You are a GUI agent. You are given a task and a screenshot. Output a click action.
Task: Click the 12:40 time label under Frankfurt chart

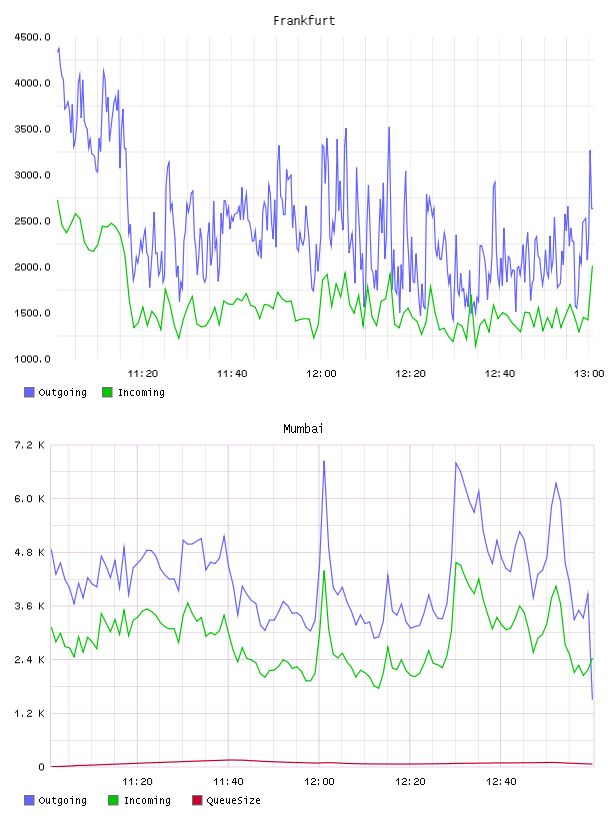tap(500, 374)
